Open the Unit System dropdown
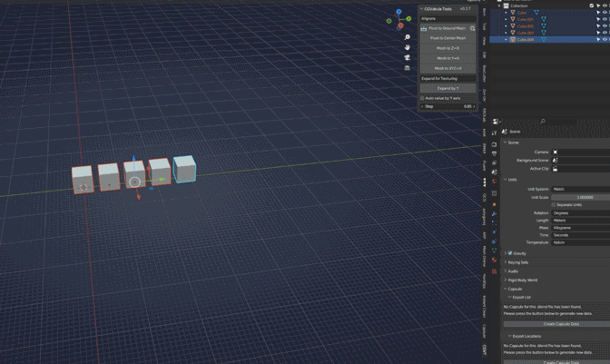Viewport: 610px width, 364px height. coord(580,189)
